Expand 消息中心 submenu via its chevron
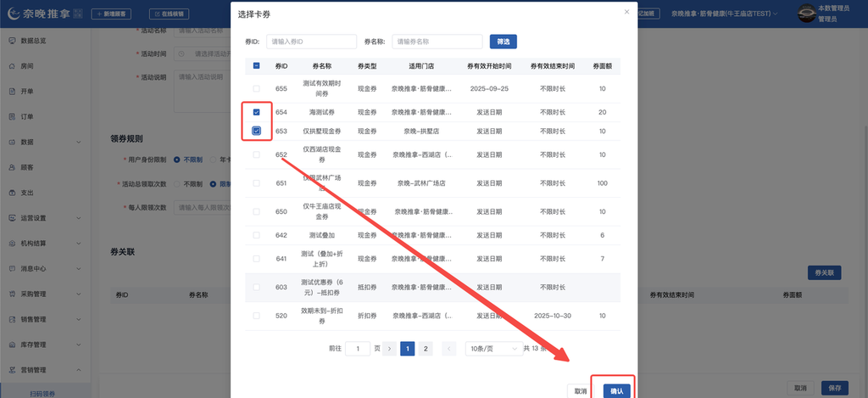This screenshot has width=868, height=398. click(78, 269)
